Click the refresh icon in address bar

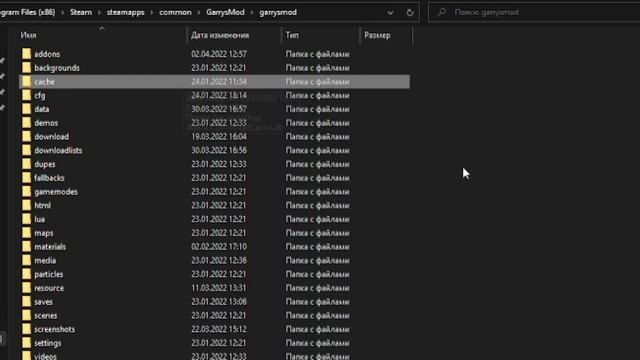tap(410, 13)
